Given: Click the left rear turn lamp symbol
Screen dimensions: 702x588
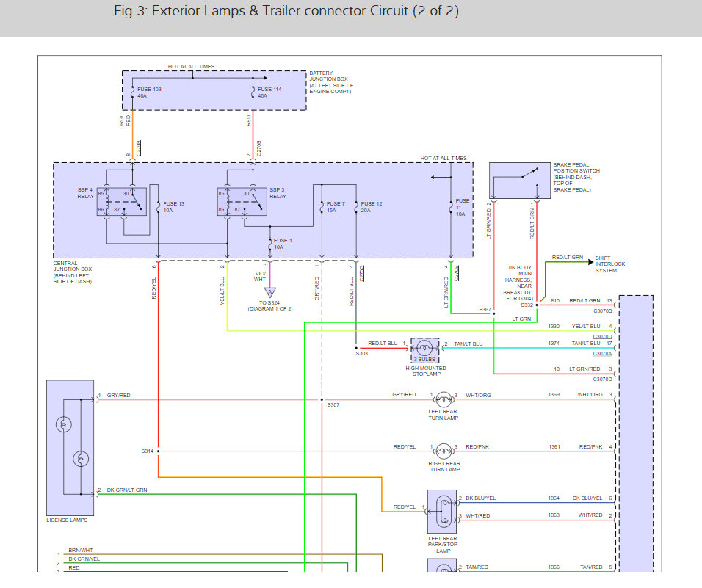Looking at the screenshot, I should pyautogui.click(x=444, y=399).
